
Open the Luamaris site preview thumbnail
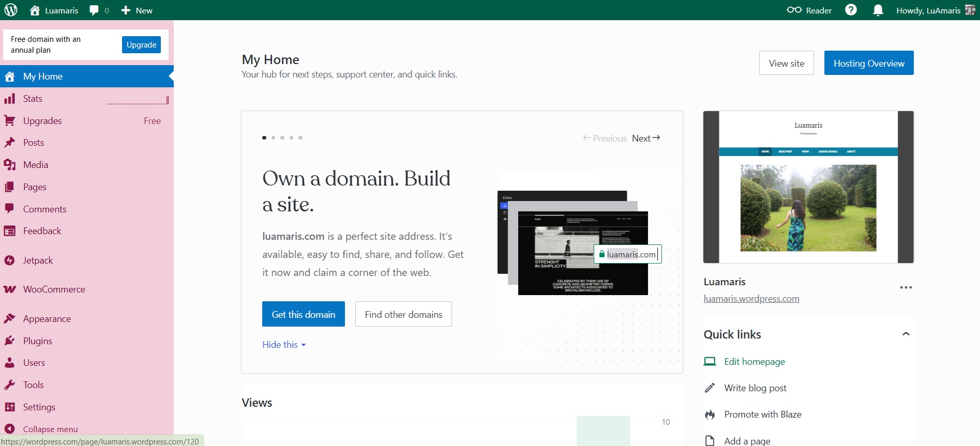pos(808,187)
